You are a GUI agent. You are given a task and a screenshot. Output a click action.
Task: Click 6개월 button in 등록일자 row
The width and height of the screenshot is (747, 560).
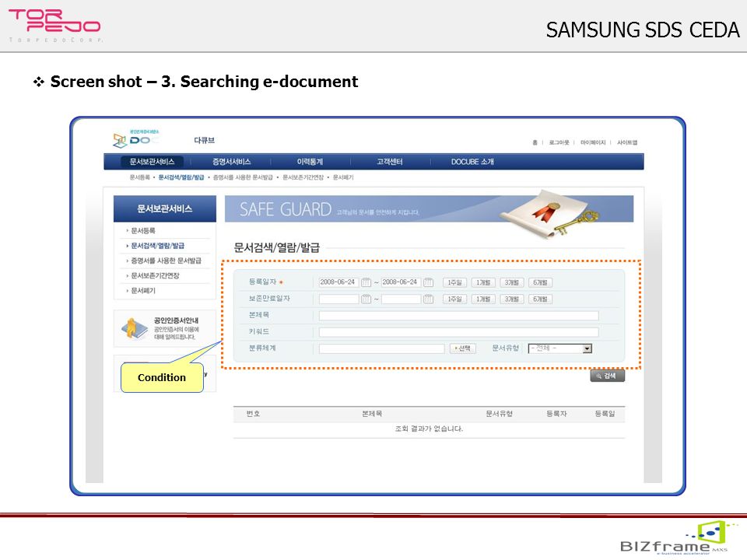[x=540, y=282]
